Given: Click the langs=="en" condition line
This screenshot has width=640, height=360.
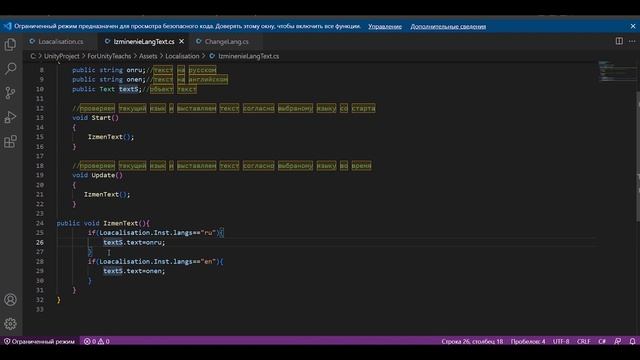Looking at the screenshot, I should click(156, 262).
